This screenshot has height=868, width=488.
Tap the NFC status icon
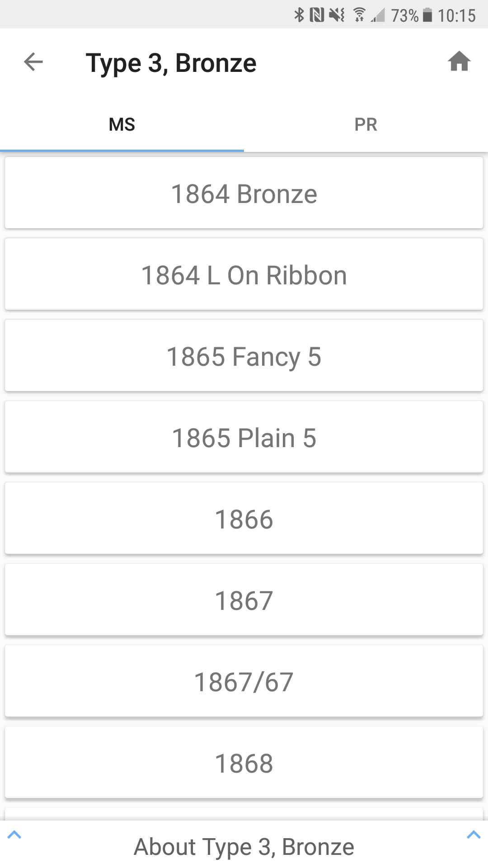(317, 15)
